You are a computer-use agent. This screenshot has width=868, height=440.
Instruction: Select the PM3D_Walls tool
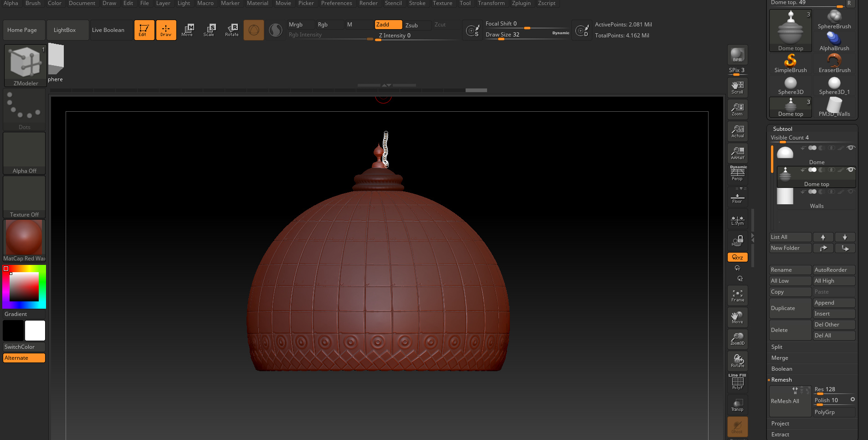[834, 107]
